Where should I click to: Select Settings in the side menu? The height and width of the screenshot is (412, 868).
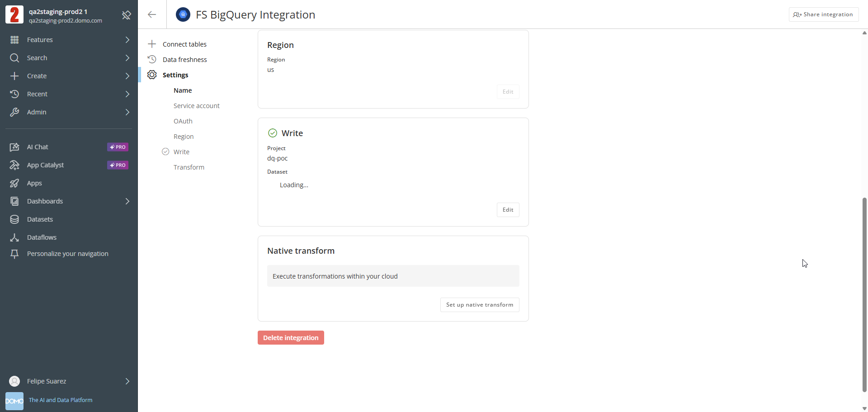point(175,75)
